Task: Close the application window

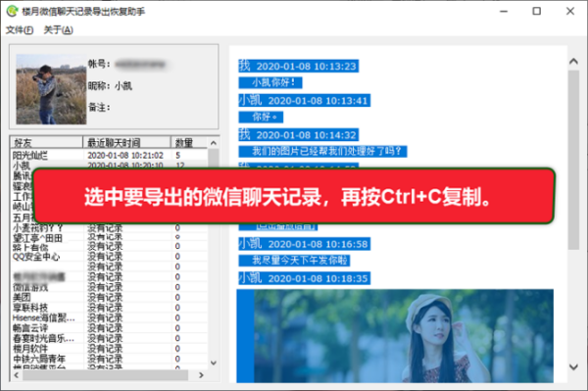Action: (x=570, y=11)
